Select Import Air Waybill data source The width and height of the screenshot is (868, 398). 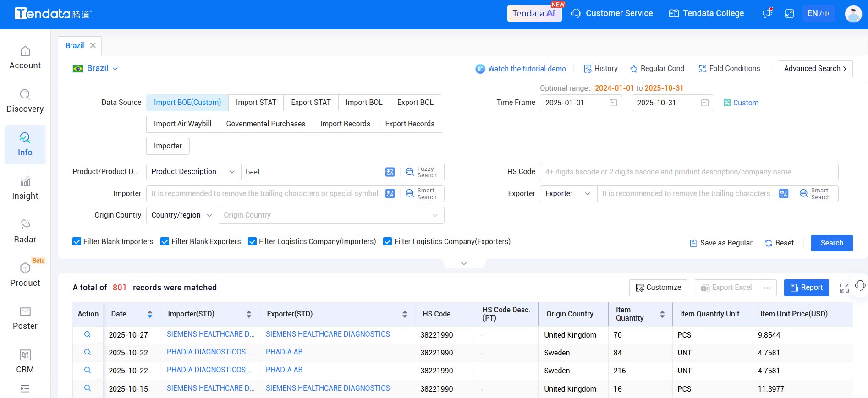point(182,124)
